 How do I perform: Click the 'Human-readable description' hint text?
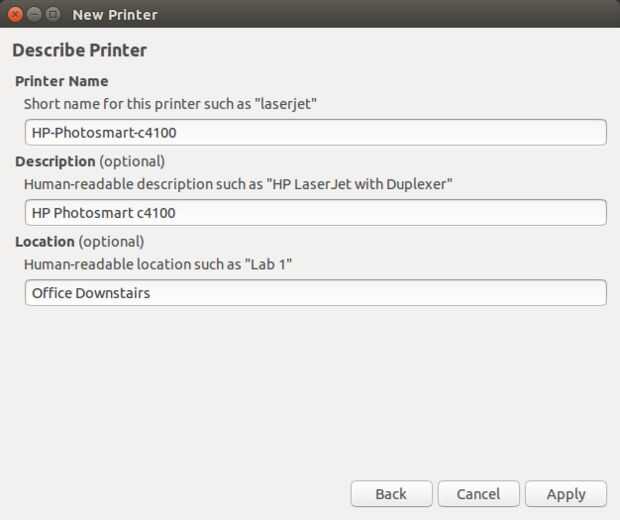238,184
